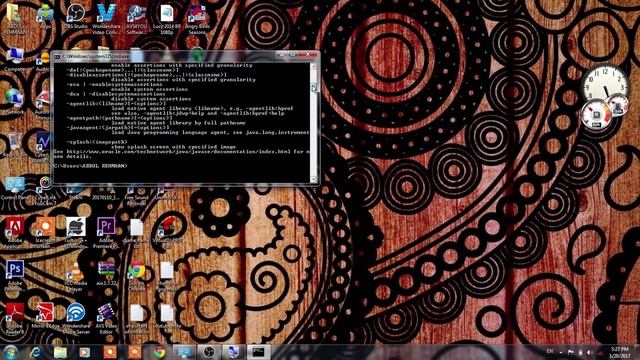This screenshot has width=640, height=360.
Task: Open the OBS Studio desktop shortcut
Action: pyautogui.click(x=76, y=16)
